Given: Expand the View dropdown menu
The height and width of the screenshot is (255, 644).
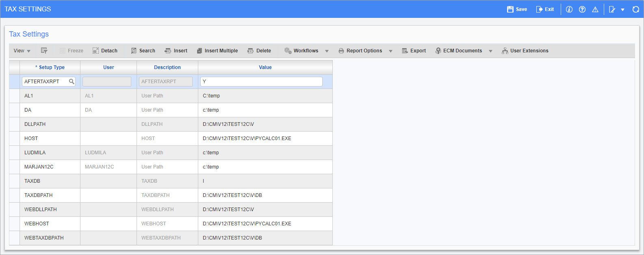Looking at the screenshot, I should [22, 51].
